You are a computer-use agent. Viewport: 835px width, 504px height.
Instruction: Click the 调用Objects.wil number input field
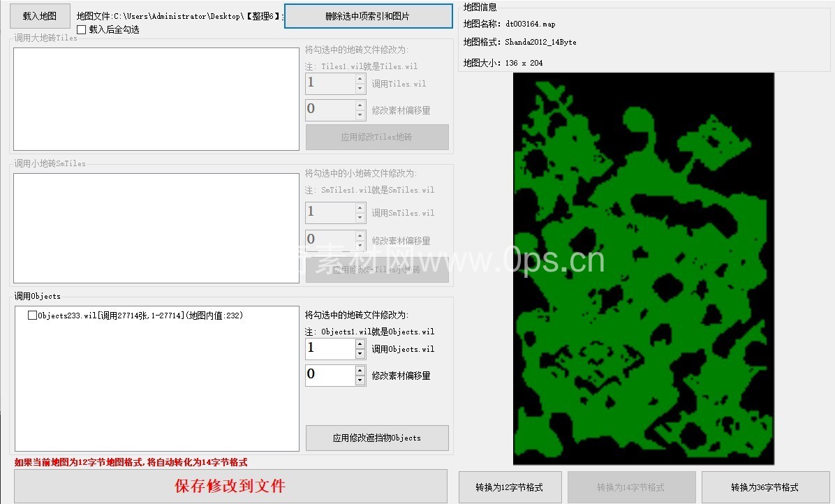tap(330, 348)
